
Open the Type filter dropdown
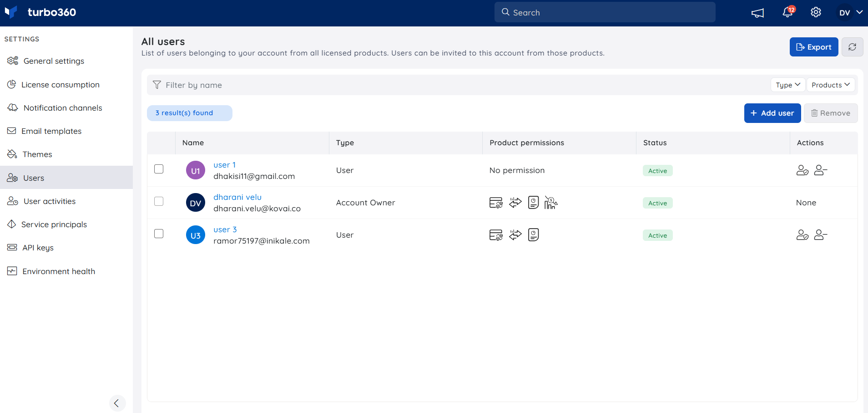click(x=788, y=85)
